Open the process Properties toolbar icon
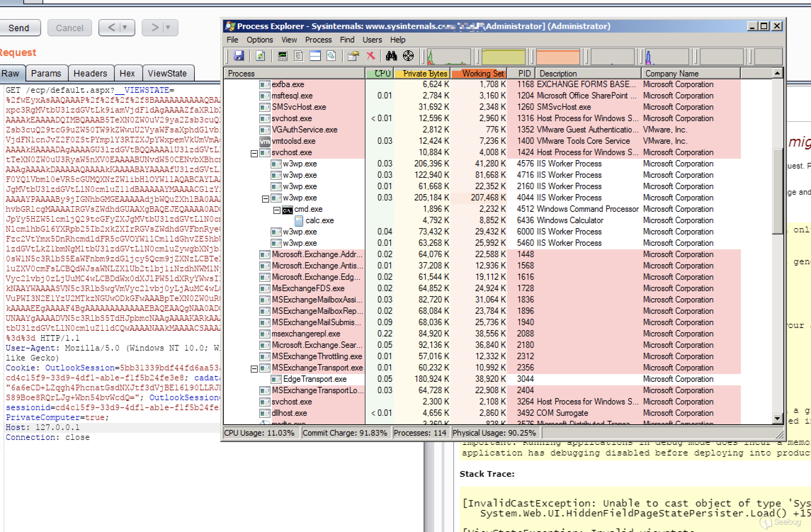 point(353,56)
